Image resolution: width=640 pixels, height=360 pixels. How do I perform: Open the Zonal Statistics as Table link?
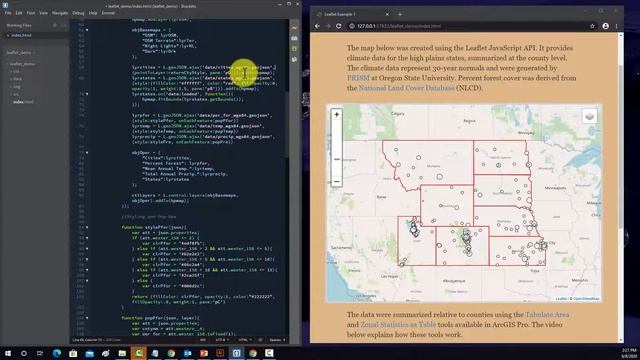click(398, 325)
